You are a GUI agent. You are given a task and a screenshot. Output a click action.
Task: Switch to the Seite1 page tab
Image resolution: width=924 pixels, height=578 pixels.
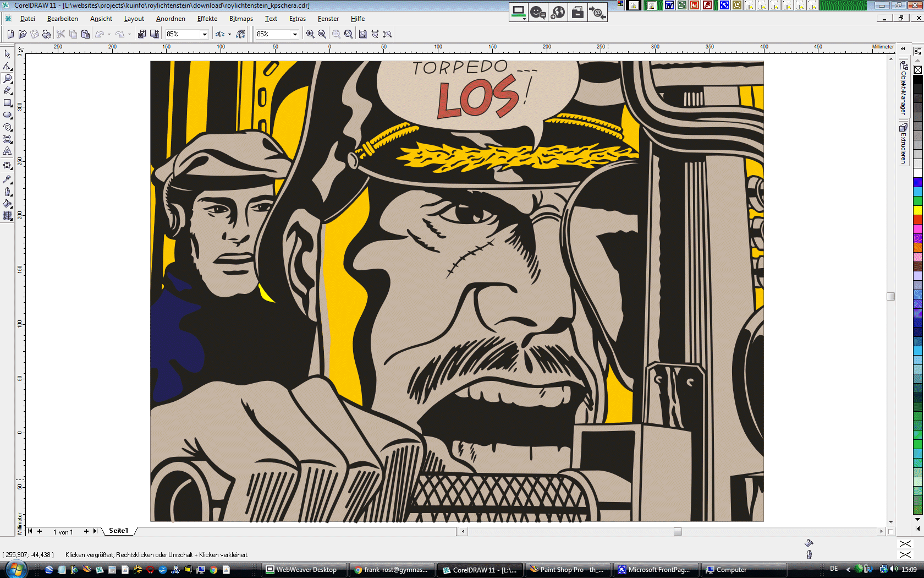pyautogui.click(x=118, y=531)
